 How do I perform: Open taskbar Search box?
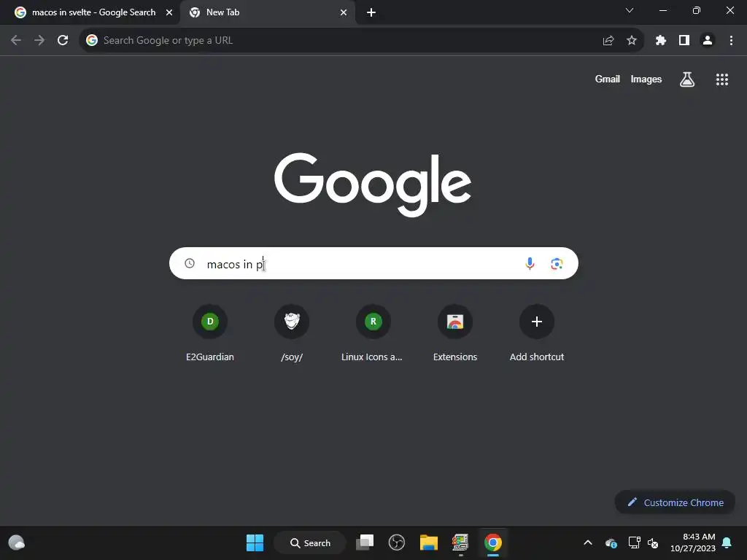point(310,542)
